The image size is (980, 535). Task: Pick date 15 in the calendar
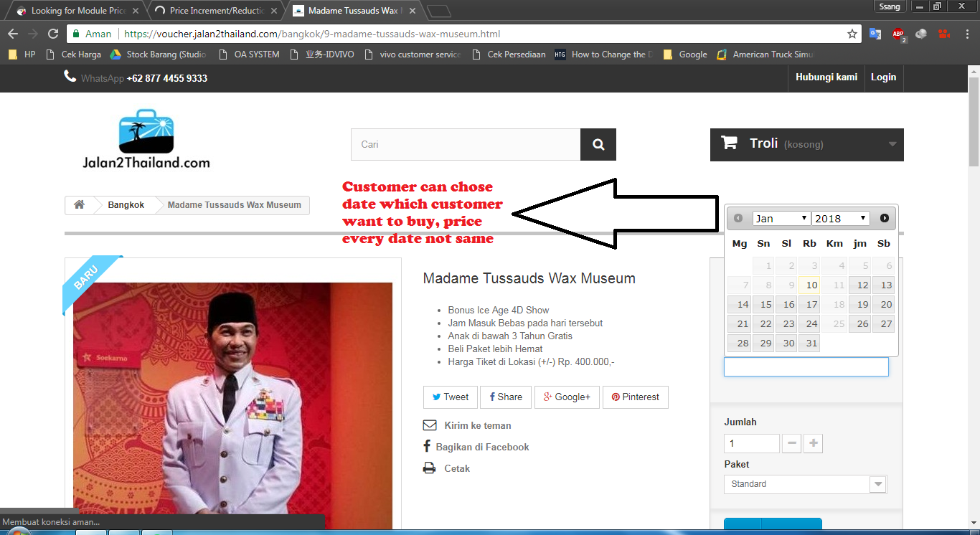tap(764, 304)
